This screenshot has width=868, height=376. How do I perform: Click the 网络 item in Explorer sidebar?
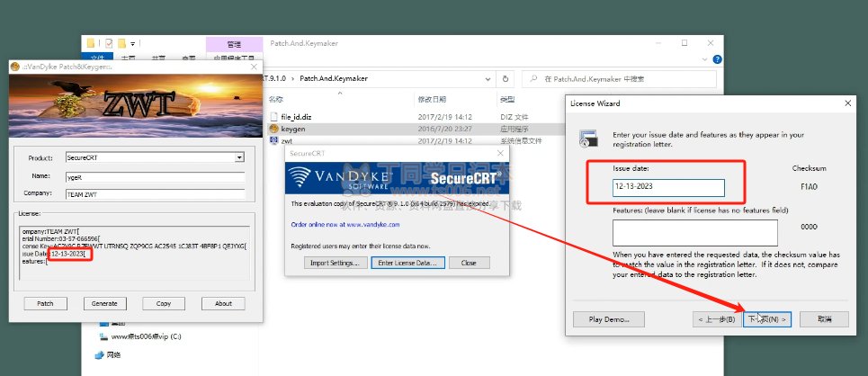pos(113,355)
